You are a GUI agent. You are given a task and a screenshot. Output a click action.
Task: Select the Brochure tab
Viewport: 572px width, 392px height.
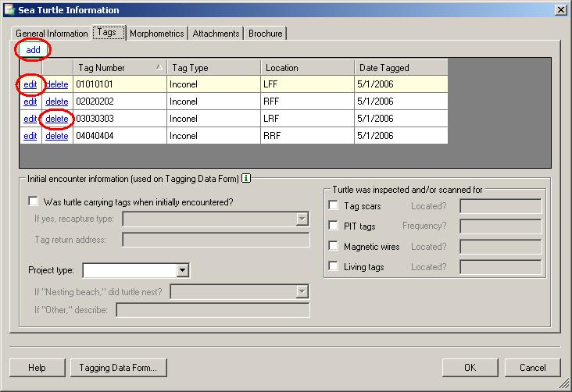click(266, 34)
